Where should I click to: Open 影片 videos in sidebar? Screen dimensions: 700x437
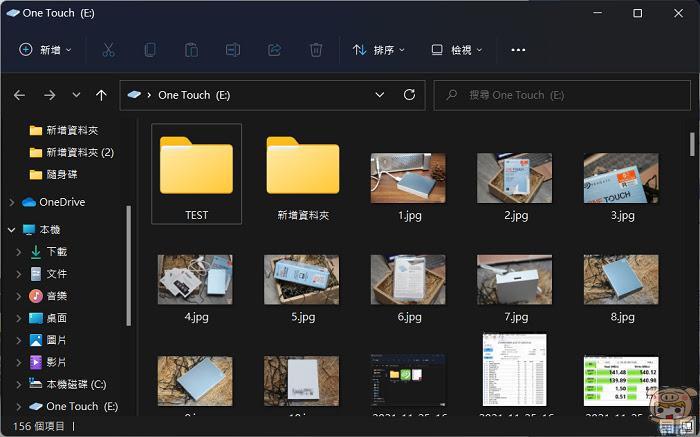click(48, 362)
